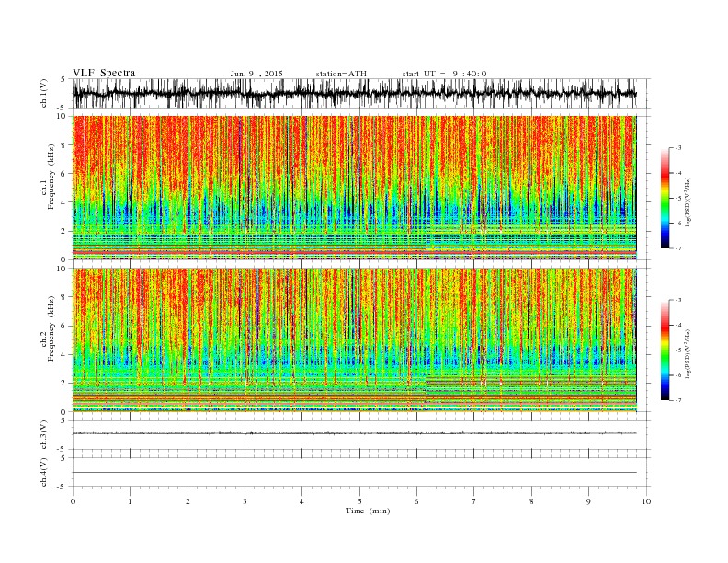The image size is (728, 563).
Task: Click time axis tick label "9"
Action: [x=588, y=501]
